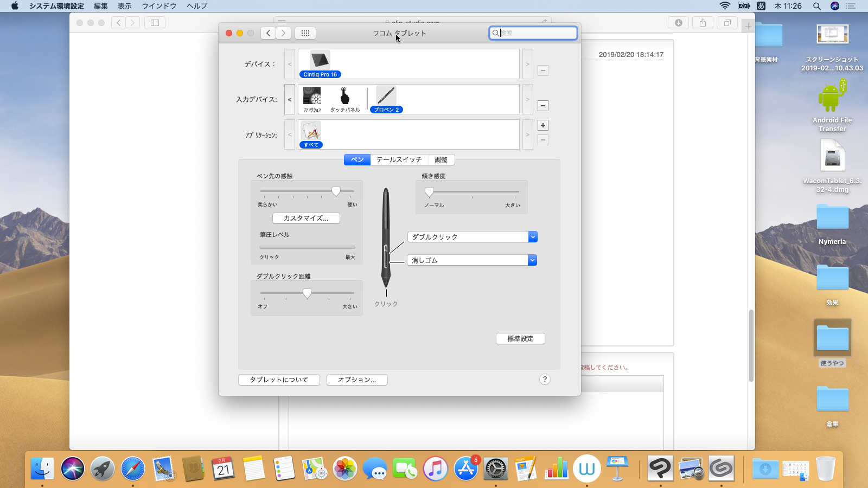Click the battery status icon
Screen dimensions: 868x488
[x=744, y=6]
